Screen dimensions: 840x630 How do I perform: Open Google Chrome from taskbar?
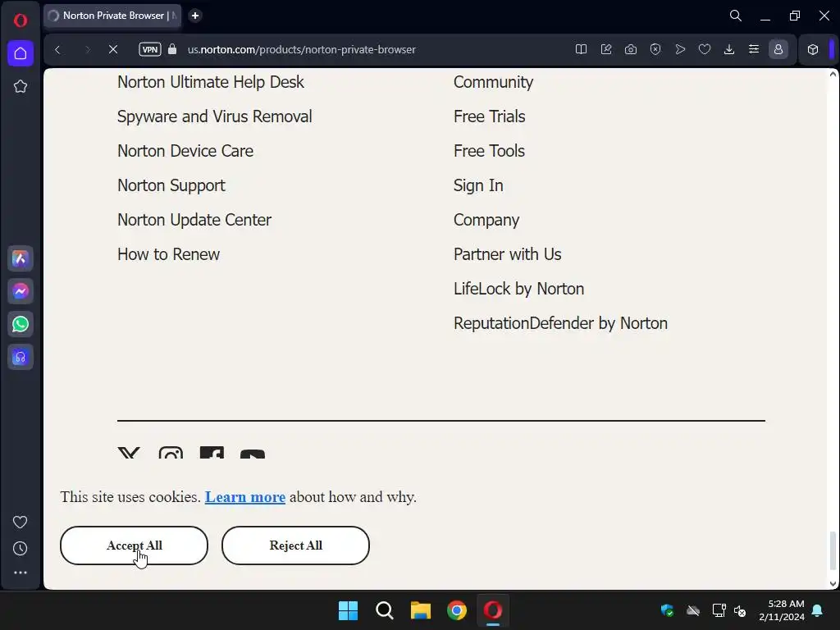tap(457, 610)
